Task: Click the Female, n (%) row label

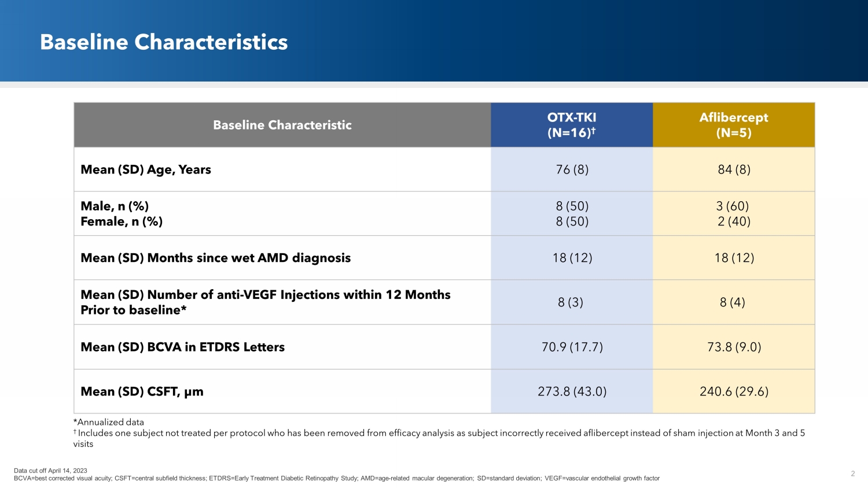Action: coord(122,221)
